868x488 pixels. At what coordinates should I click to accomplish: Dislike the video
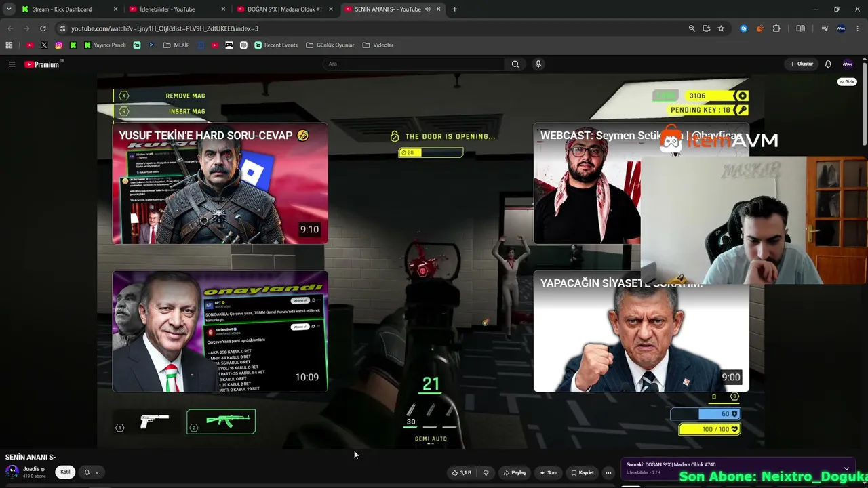[486, 472]
